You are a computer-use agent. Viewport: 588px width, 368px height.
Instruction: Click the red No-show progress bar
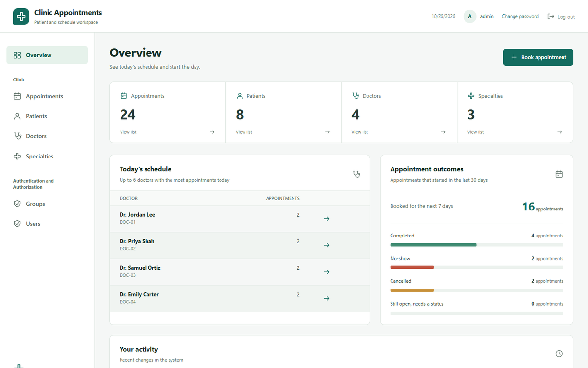tap(412, 267)
